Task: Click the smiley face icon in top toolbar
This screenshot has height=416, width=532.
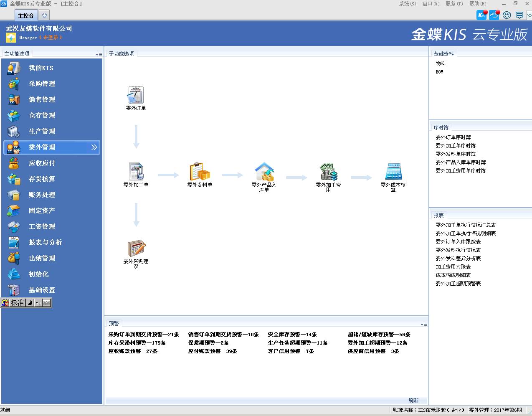Action: pyautogui.click(x=507, y=15)
